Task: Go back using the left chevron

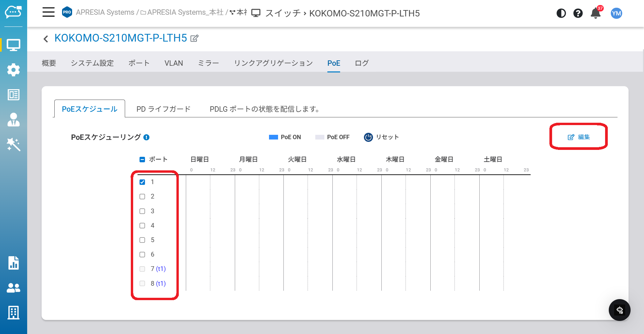Action: [x=46, y=39]
